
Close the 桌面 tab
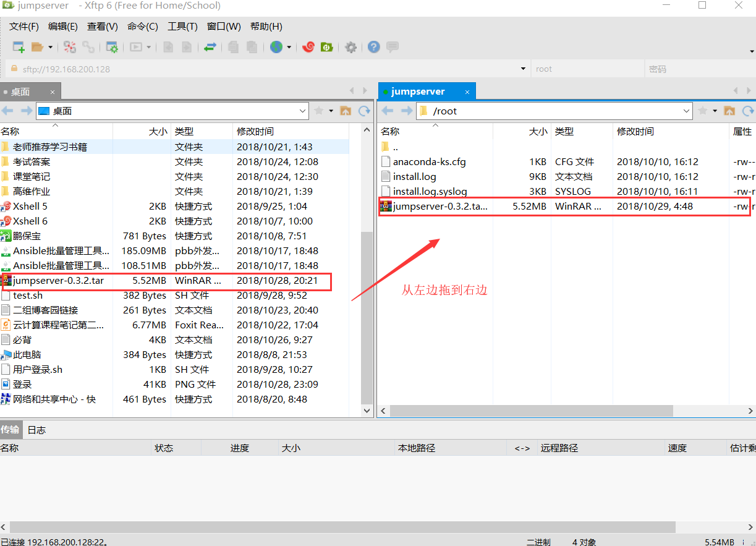[x=53, y=92]
